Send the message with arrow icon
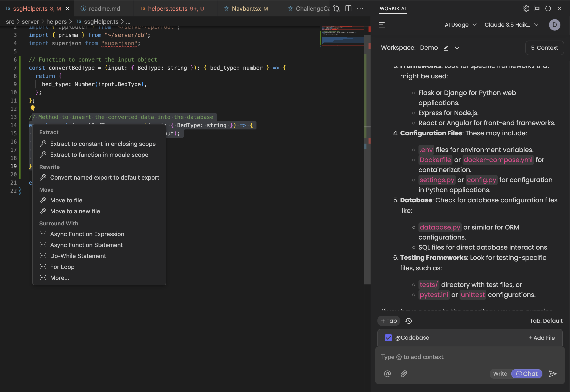Image resolution: width=570 pixels, height=392 pixels. (x=552, y=374)
